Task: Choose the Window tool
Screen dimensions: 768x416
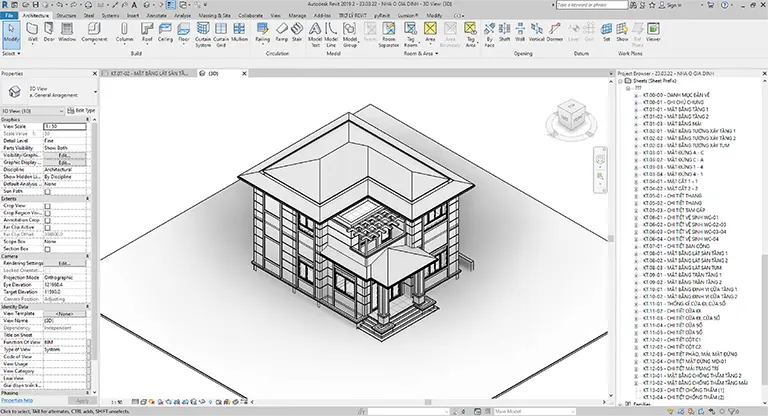Action: (67, 32)
